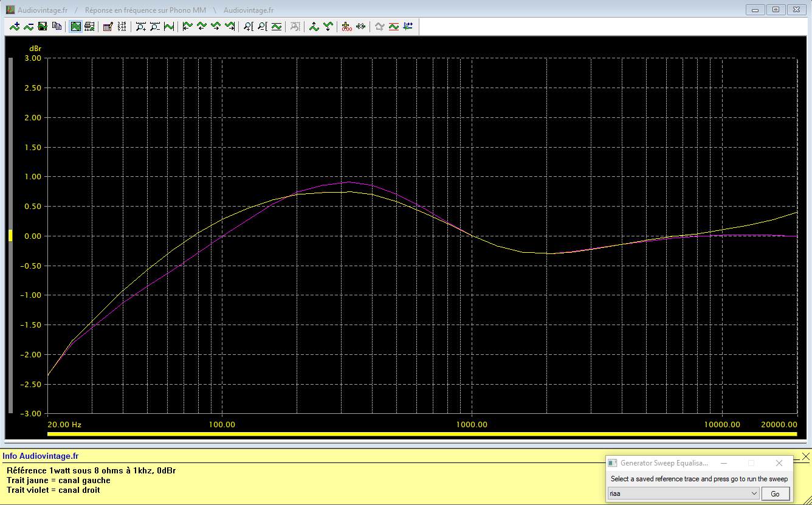Toggle the highlighted graph view icon
The width and height of the screenshot is (812, 505).
[76, 27]
